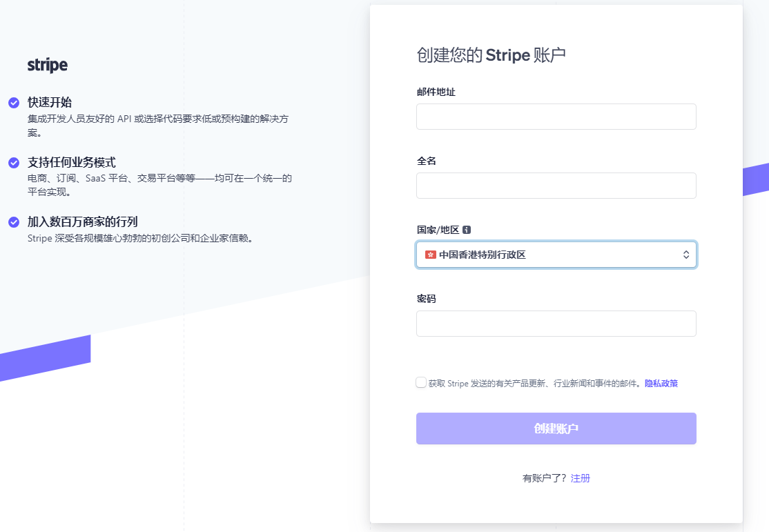Click the checkmark icon beside 加入数百万商家的行列
Image resolution: width=769 pixels, height=532 pixels.
pyautogui.click(x=14, y=222)
